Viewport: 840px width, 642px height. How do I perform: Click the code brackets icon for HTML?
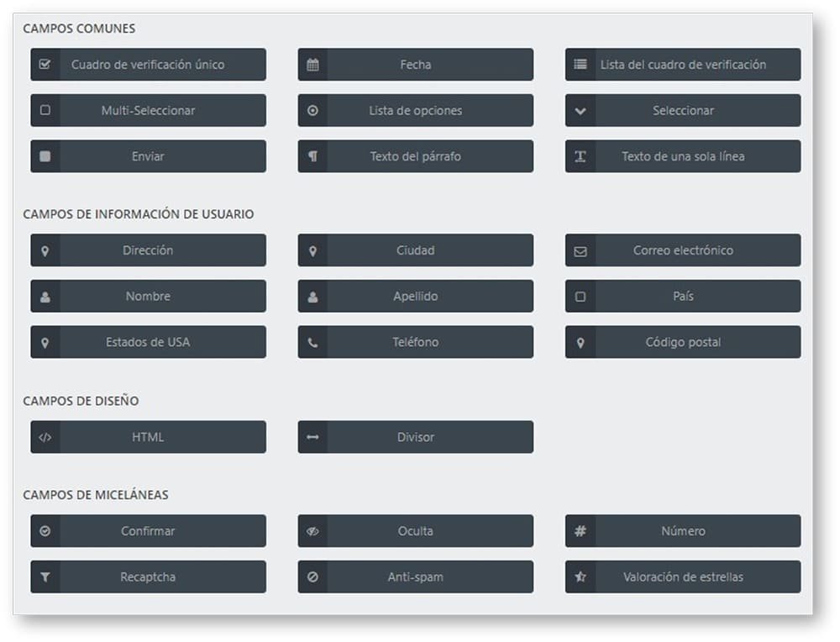45,437
